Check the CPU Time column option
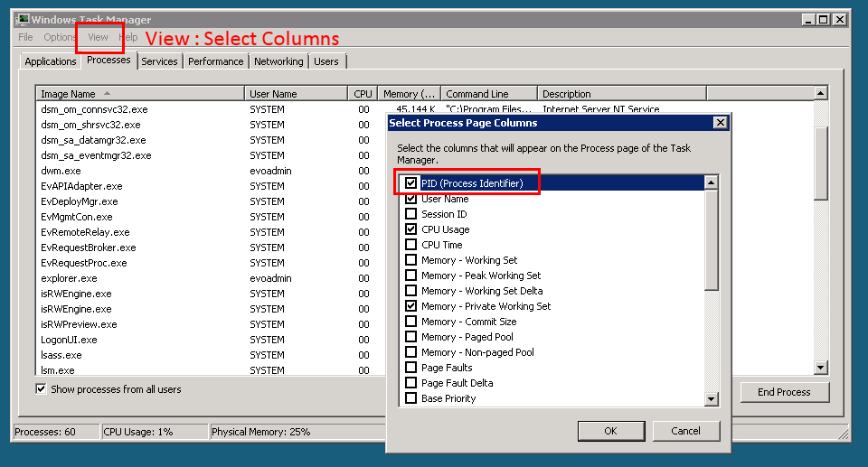The width and height of the screenshot is (868, 467). point(411,245)
